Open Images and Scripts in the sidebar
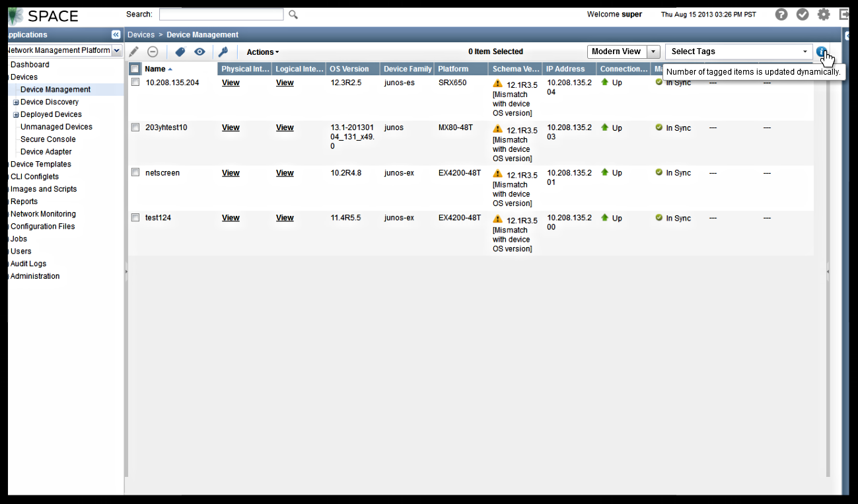Image resolution: width=858 pixels, height=504 pixels. 44,189
